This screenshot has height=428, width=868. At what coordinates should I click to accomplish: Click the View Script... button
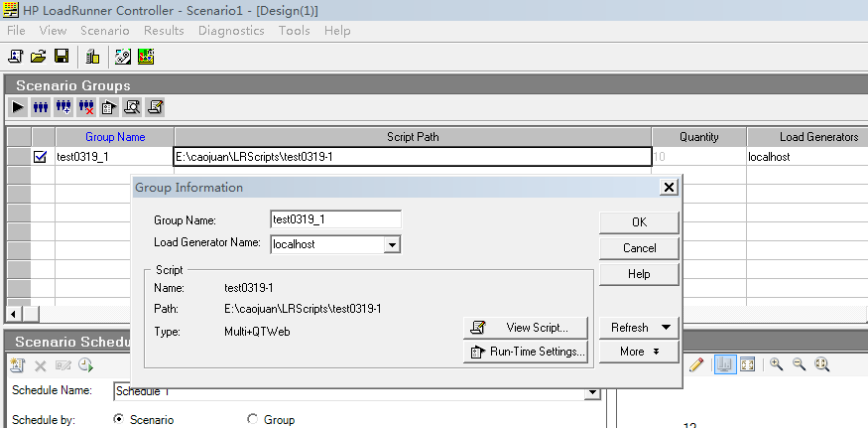pyautogui.click(x=526, y=328)
